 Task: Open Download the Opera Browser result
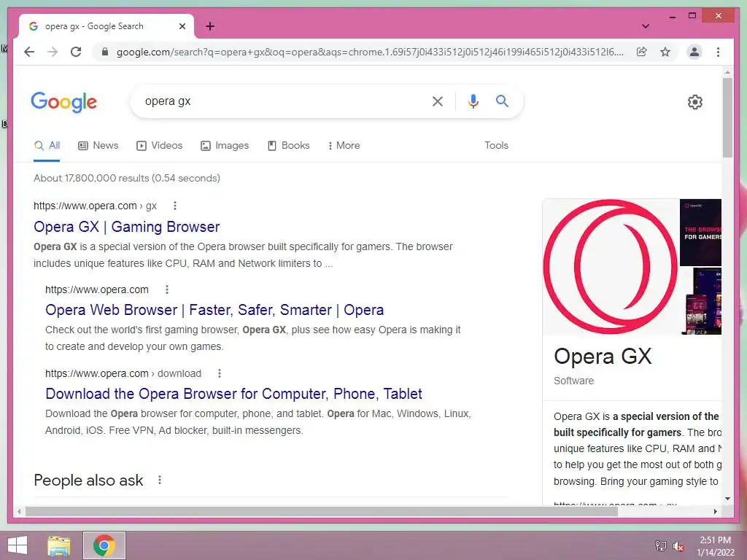pos(233,394)
